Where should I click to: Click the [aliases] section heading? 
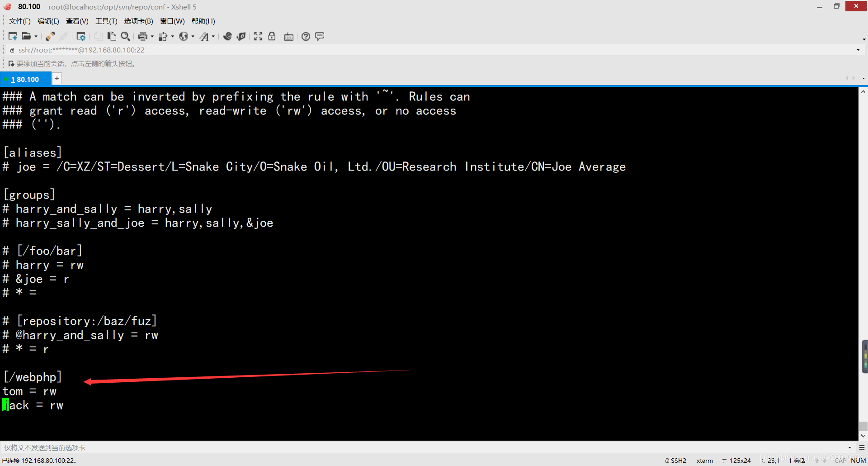(x=32, y=153)
